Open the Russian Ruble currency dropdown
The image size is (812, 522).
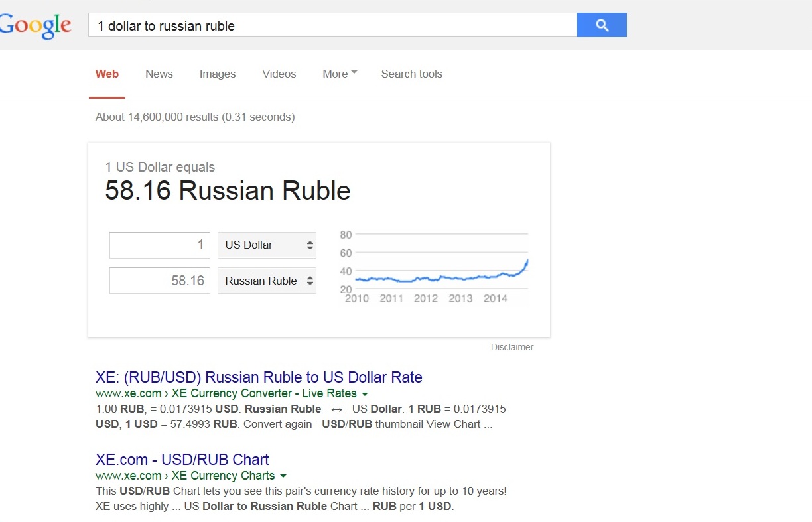coord(267,281)
